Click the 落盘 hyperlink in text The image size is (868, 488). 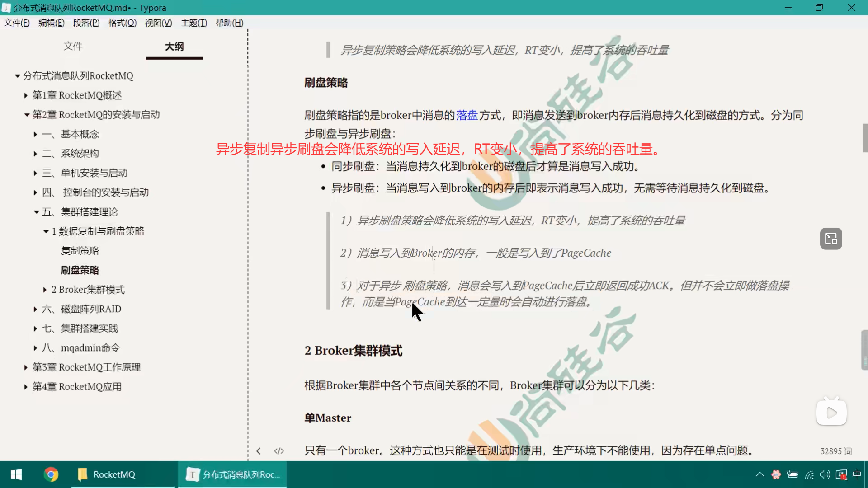467,115
